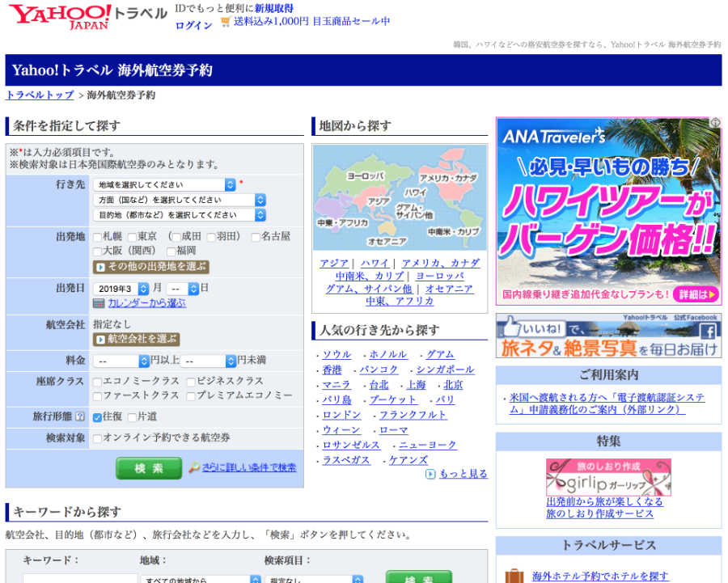The height and width of the screenshot is (583, 728).
Task: Click the ログイン link
Action: [x=193, y=25]
